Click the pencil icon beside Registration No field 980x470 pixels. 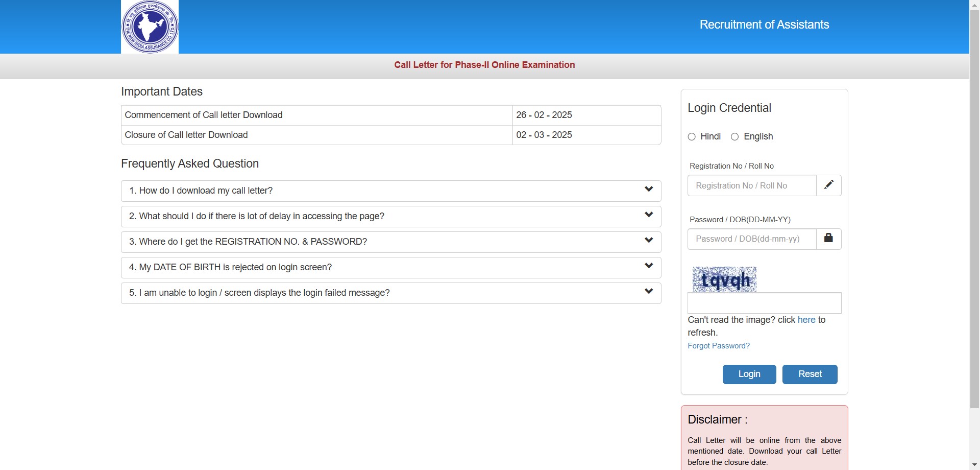coord(828,185)
